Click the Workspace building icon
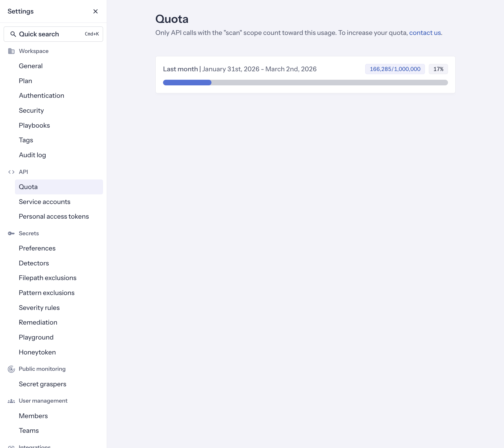504x448 pixels. [11, 51]
